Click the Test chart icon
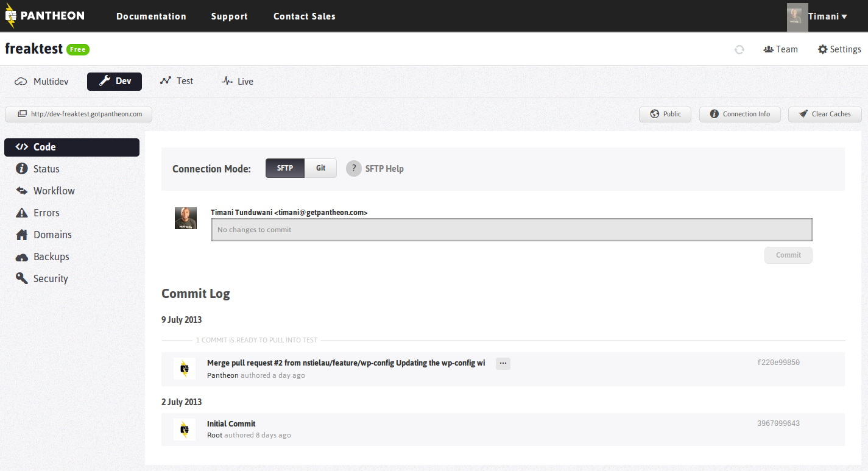This screenshot has height=471, width=868. [x=166, y=80]
